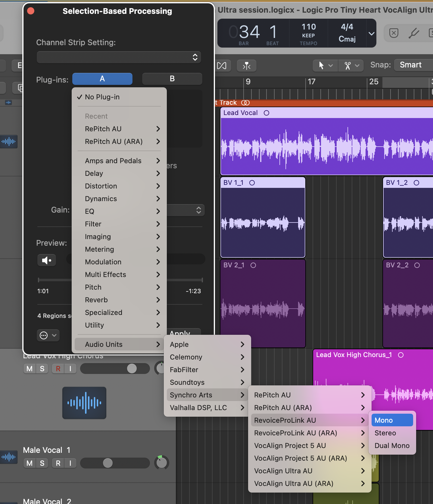This screenshot has height=504, width=433.
Task: Mute the Male Vocal 1 track
Action: [30, 463]
